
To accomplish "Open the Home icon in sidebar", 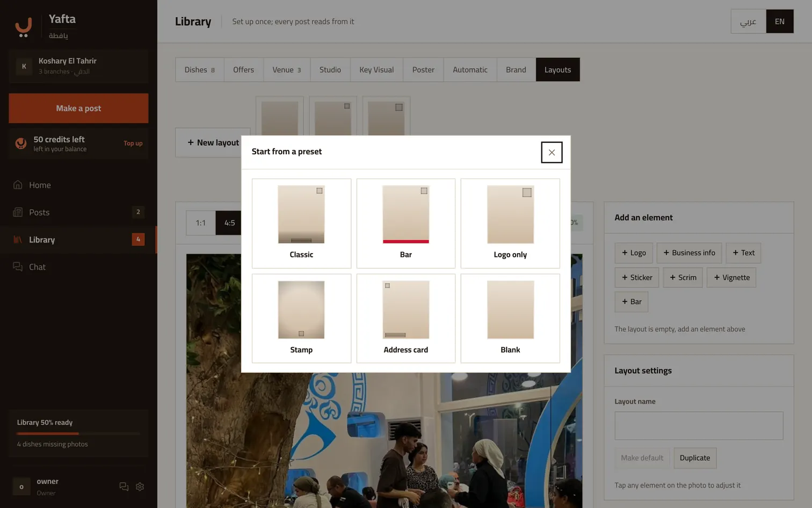I will pos(18,185).
